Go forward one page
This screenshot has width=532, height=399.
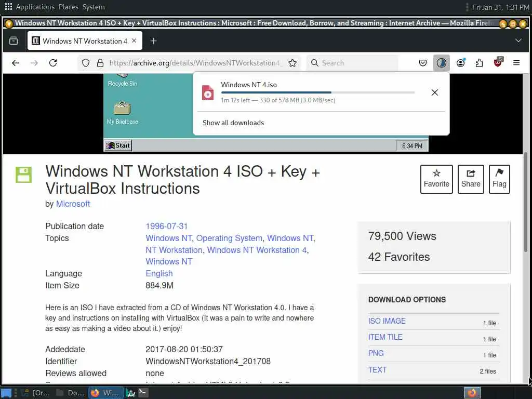34,63
